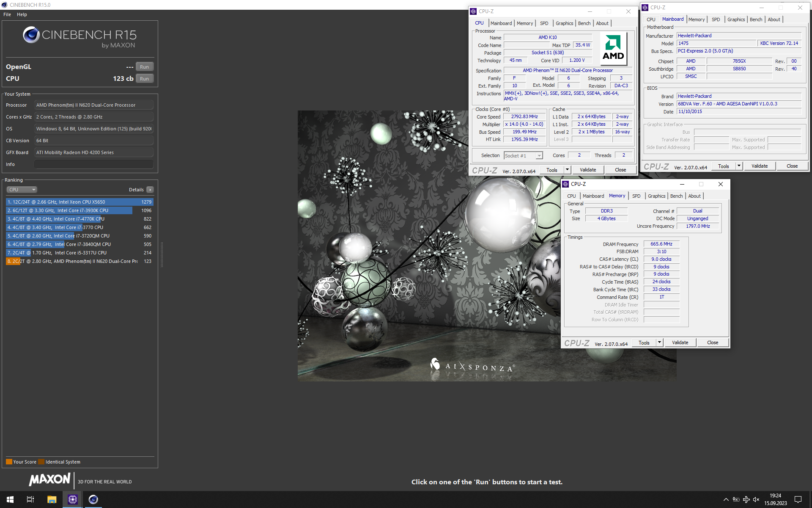Viewport: 812px width, 508px height.
Task: Open Socket #1 selection dropdown
Action: [x=523, y=156]
